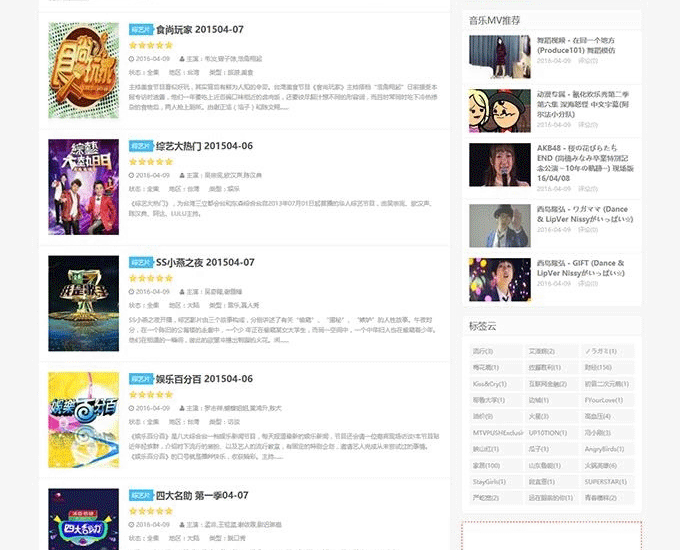
Task: Select the 家居(100) tag
Action: 496,465
